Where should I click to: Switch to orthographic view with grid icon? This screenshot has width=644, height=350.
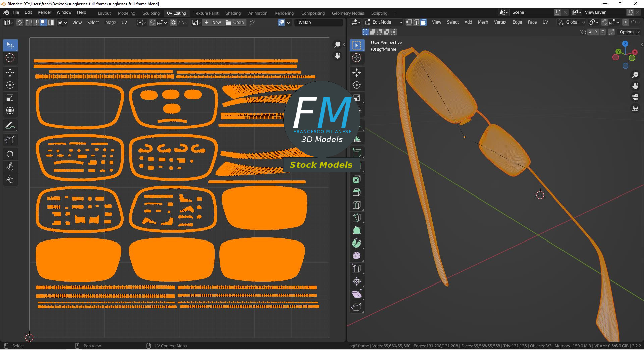pos(635,108)
